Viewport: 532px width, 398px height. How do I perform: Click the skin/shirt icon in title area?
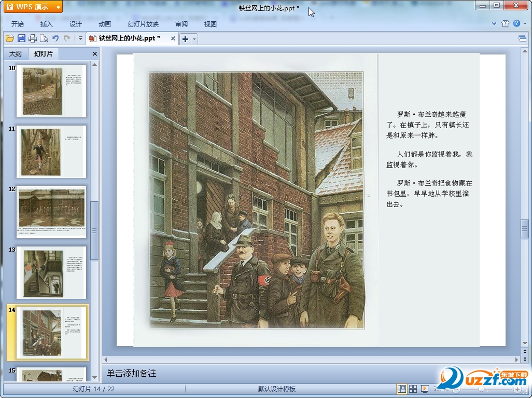[505, 23]
